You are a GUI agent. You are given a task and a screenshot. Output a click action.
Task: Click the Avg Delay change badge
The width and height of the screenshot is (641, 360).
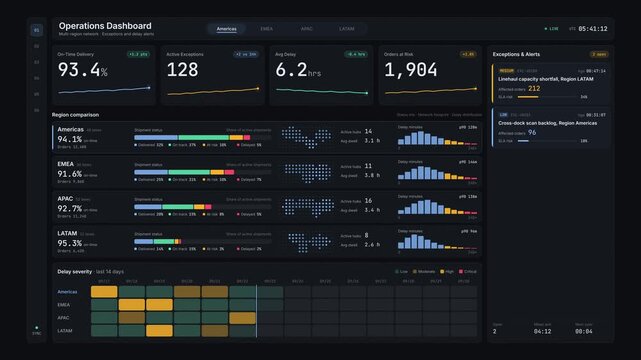pyautogui.click(x=356, y=54)
